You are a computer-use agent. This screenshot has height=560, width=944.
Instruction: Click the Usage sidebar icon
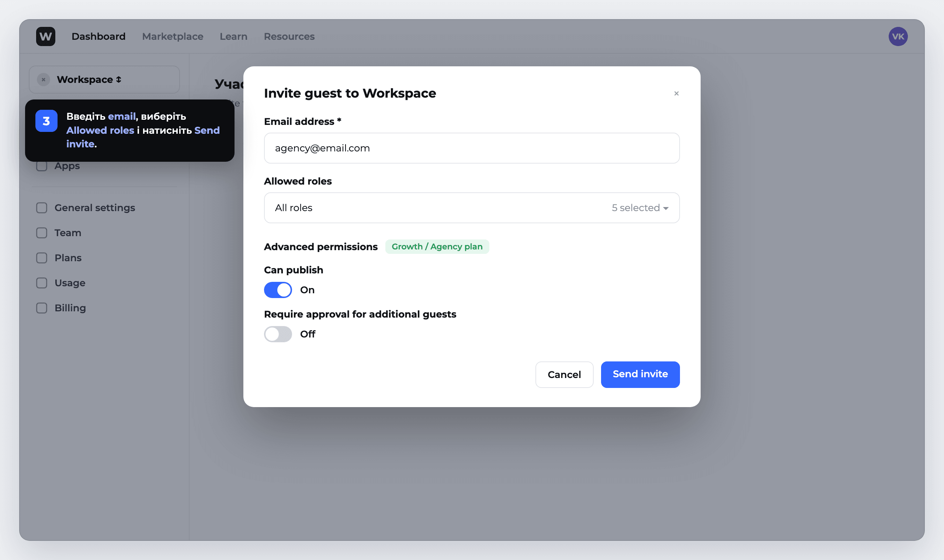[x=42, y=283]
